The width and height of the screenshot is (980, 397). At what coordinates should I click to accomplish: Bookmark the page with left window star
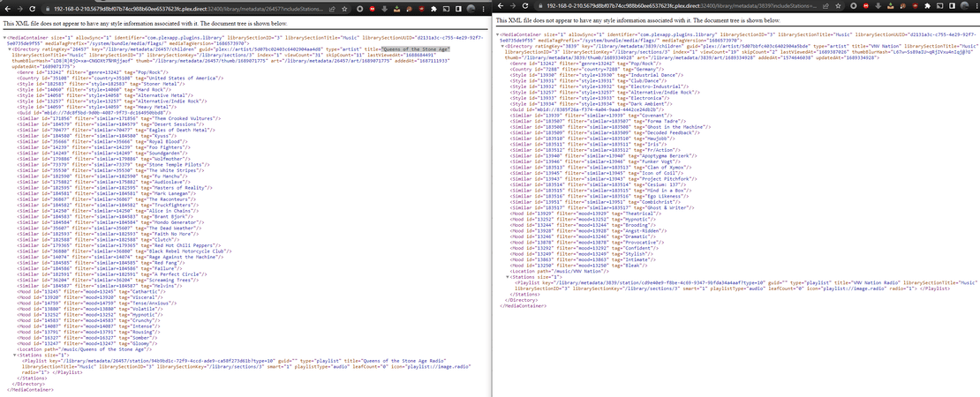click(344, 9)
